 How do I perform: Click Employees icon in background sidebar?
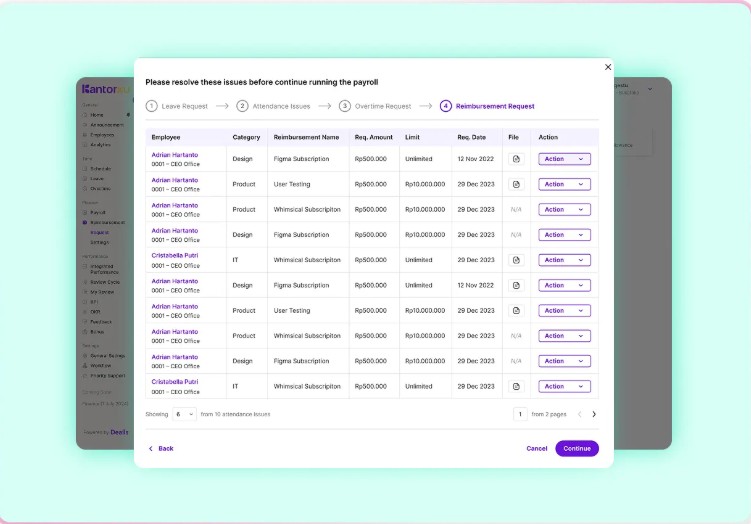[x=85, y=135]
